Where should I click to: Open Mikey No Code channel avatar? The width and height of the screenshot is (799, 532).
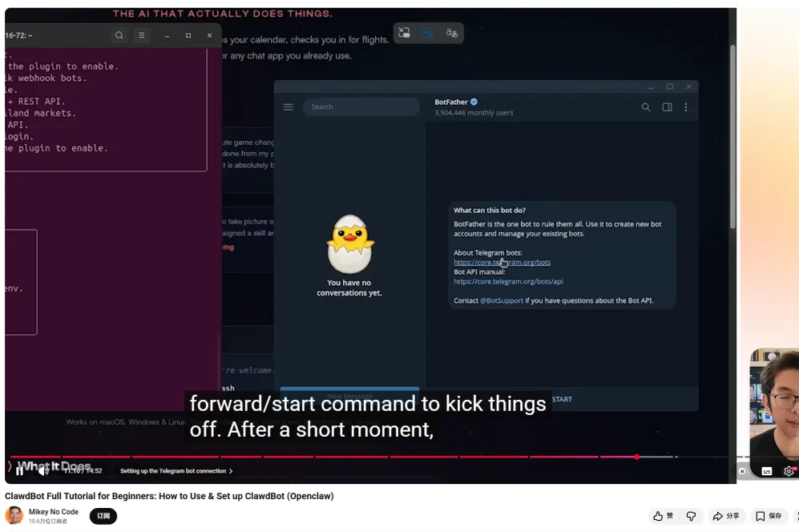coord(14,516)
